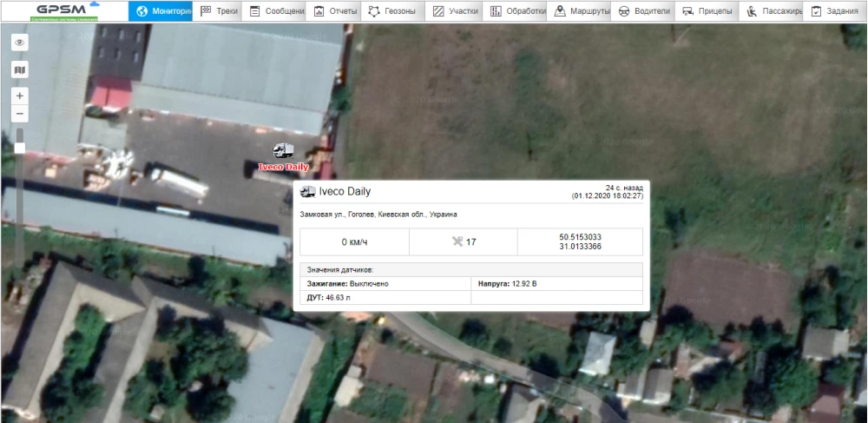
Task: Click the Зажигание: Выключено row
Action: pos(385,283)
